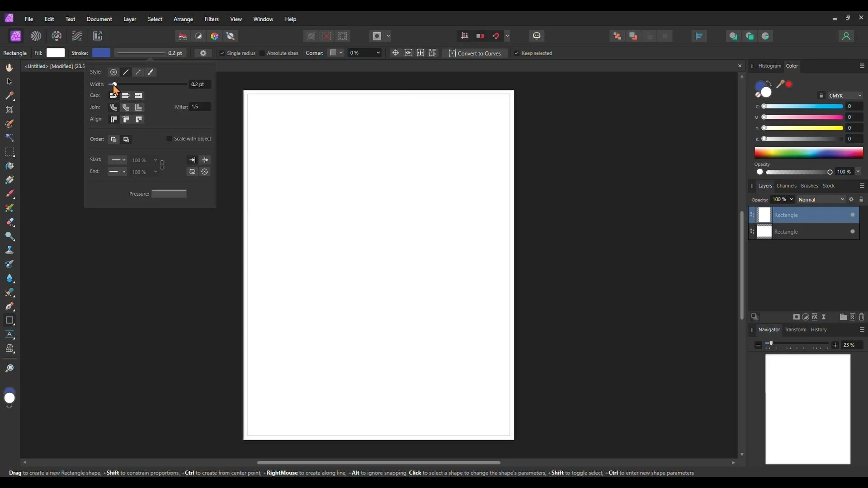The image size is (868, 488).
Task: Delete layer using trash icon
Action: pos(862,317)
